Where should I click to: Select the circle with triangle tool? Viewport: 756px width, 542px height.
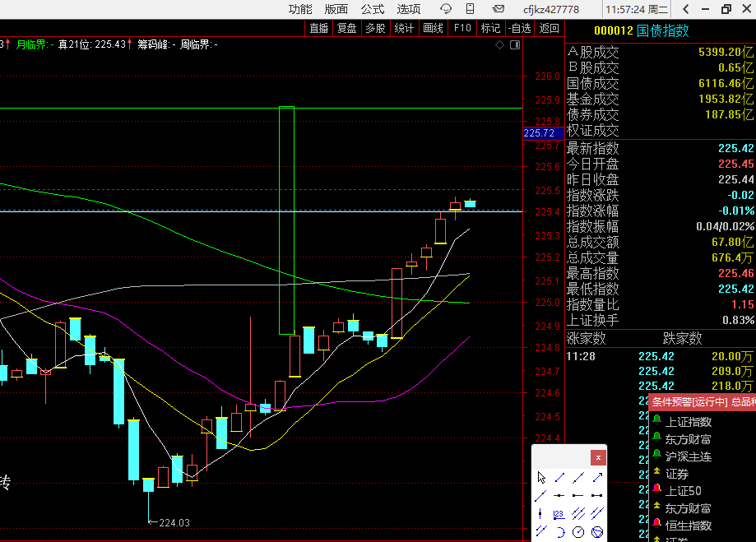pos(597,532)
